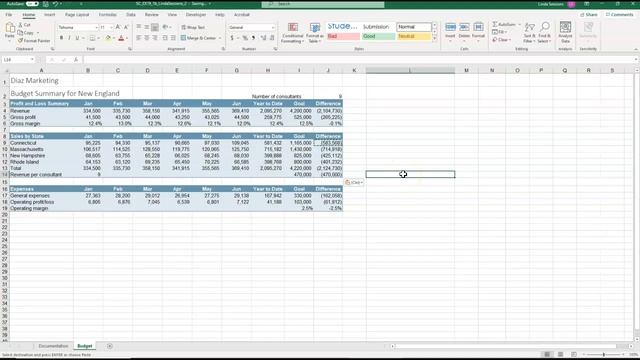Open the File menu
This screenshot has width=640, height=360.
[x=9, y=15]
